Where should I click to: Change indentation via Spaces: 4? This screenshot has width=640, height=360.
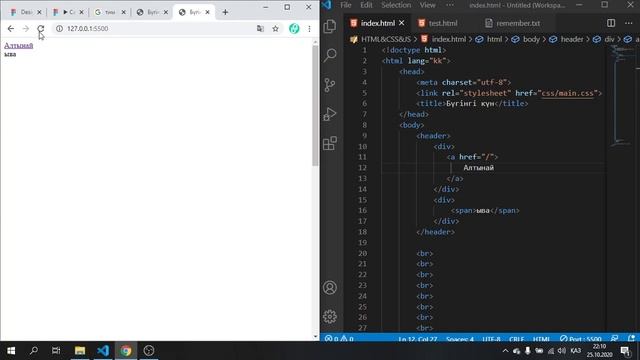tap(460, 339)
